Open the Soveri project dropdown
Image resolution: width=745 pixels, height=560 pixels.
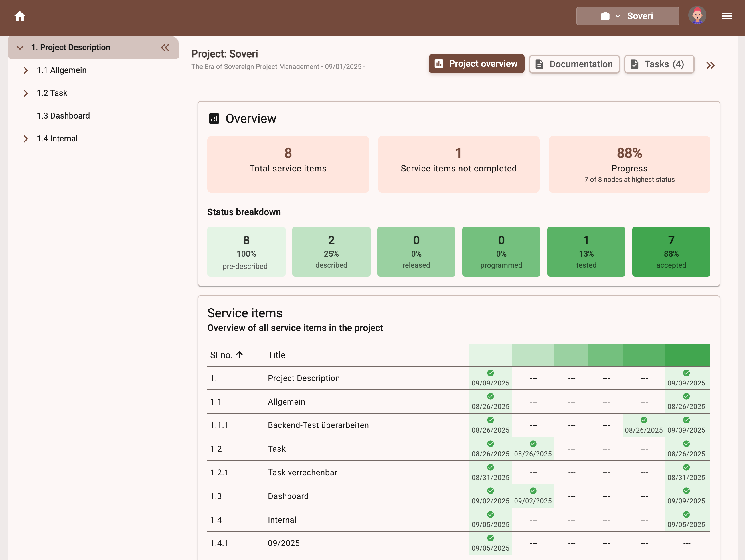[627, 16]
